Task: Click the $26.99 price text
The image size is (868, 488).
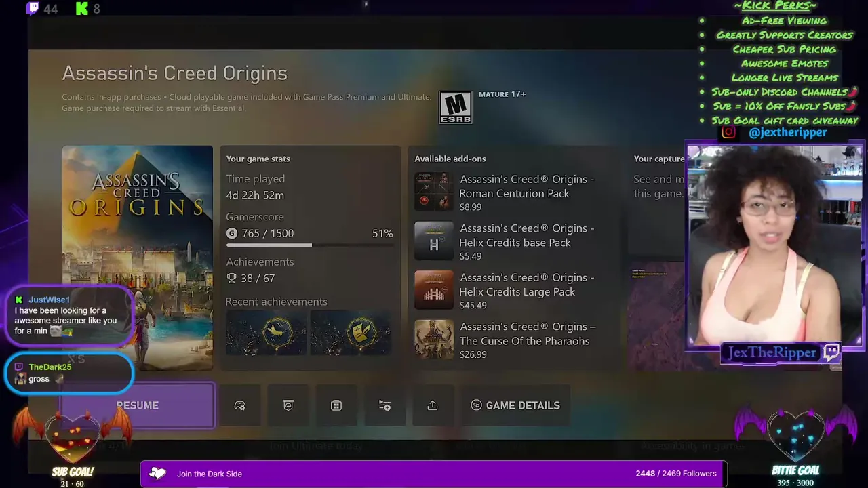Action: [473, 354]
